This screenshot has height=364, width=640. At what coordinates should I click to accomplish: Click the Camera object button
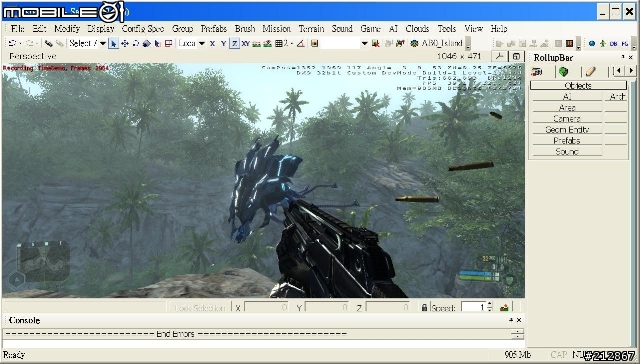click(x=567, y=118)
